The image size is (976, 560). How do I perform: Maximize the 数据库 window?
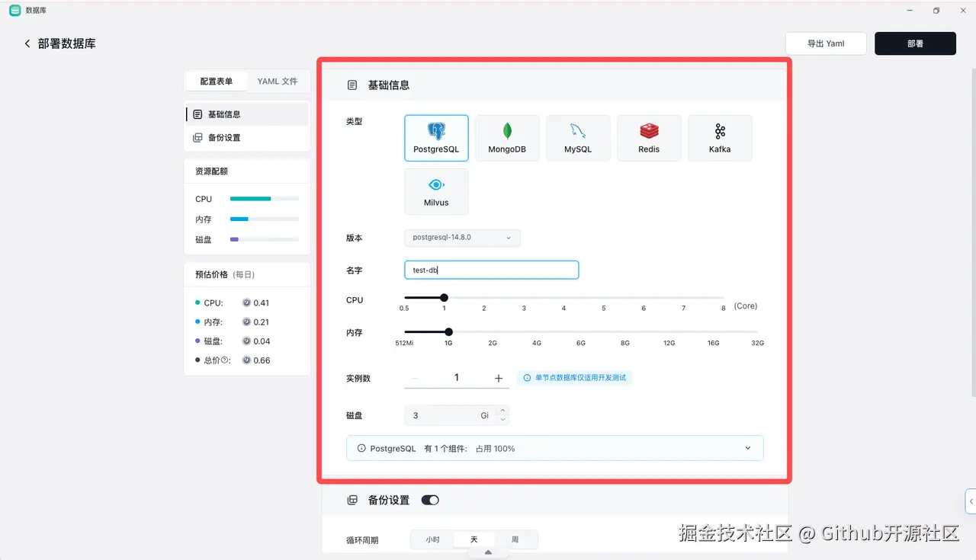[x=936, y=11]
